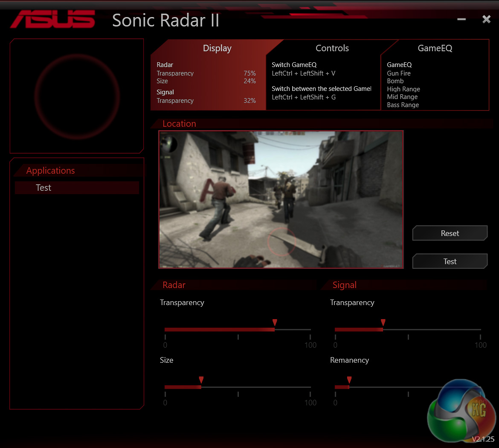Switch to the Display tab

click(x=217, y=48)
